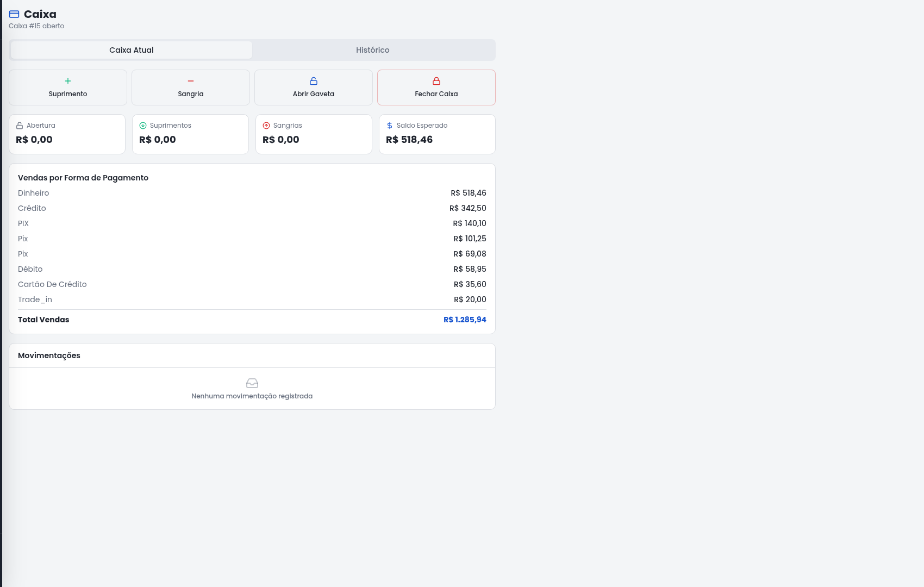Click the Saldo Esperado value R$ 518,46
Image resolution: width=924 pixels, height=587 pixels.
tap(409, 140)
